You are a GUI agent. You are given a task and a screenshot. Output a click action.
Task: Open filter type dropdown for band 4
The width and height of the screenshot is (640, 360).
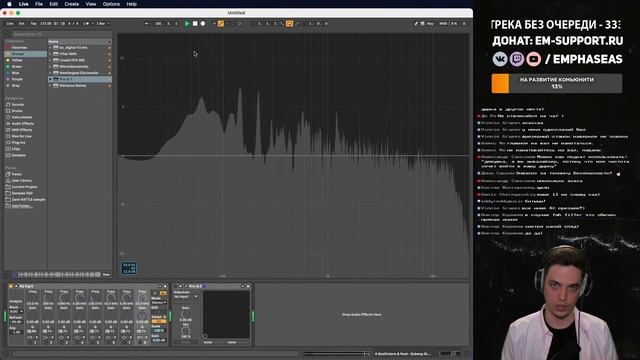[x=79, y=338]
